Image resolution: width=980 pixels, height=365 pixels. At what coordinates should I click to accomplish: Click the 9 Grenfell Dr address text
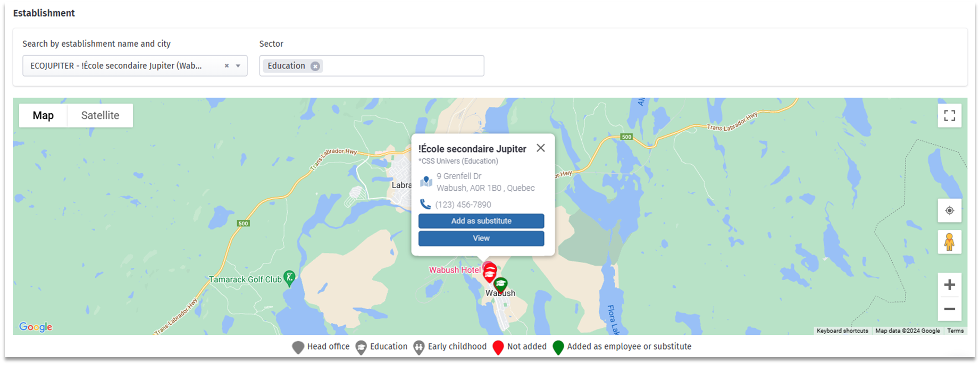click(x=459, y=176)
